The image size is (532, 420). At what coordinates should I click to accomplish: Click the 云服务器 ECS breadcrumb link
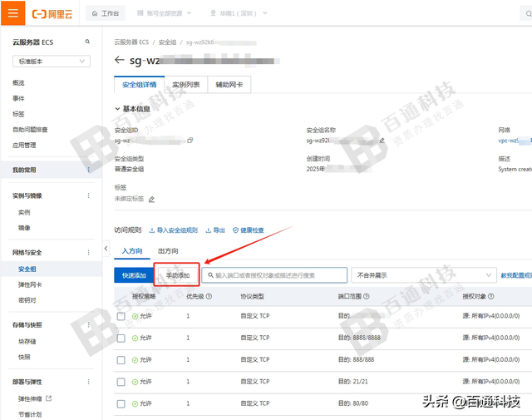(x=131, y=42)
